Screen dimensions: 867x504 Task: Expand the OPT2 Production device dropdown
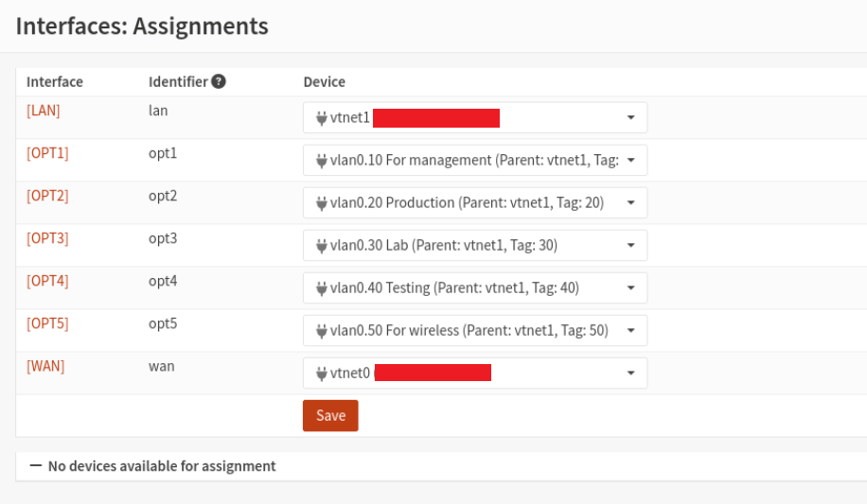tap(630, 203)
